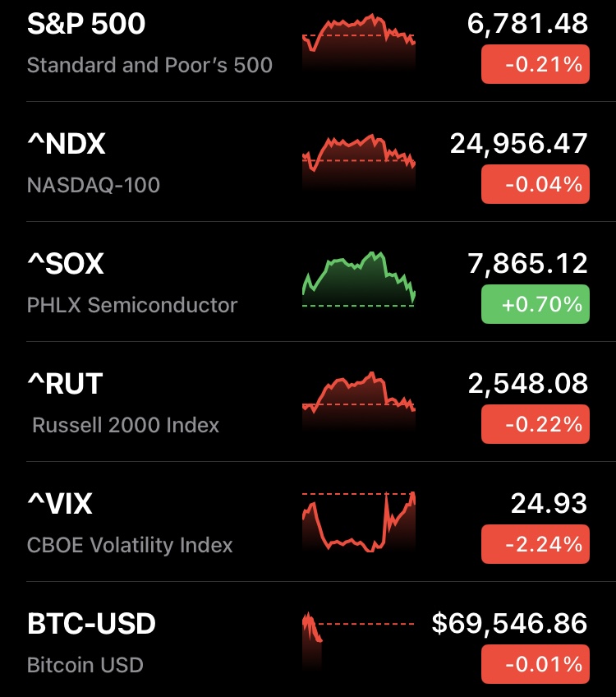Switch the BTC-USD -0.01% badge display
This screenshot has height=697, width=616.
(535, 664)
